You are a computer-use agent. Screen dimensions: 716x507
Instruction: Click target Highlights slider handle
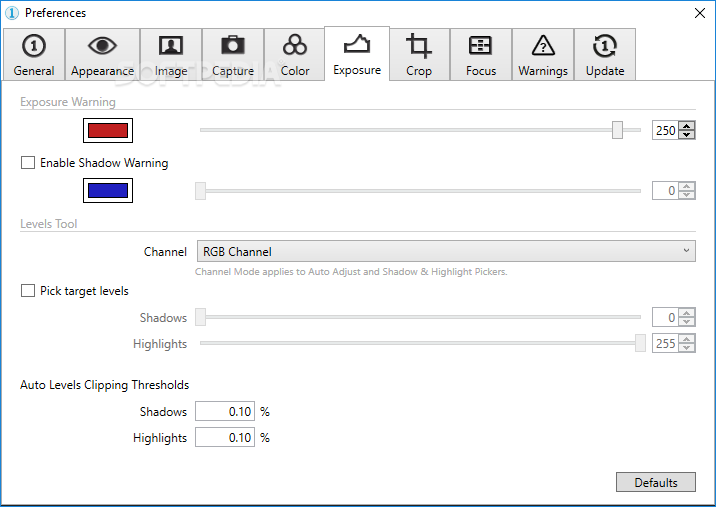640,343
